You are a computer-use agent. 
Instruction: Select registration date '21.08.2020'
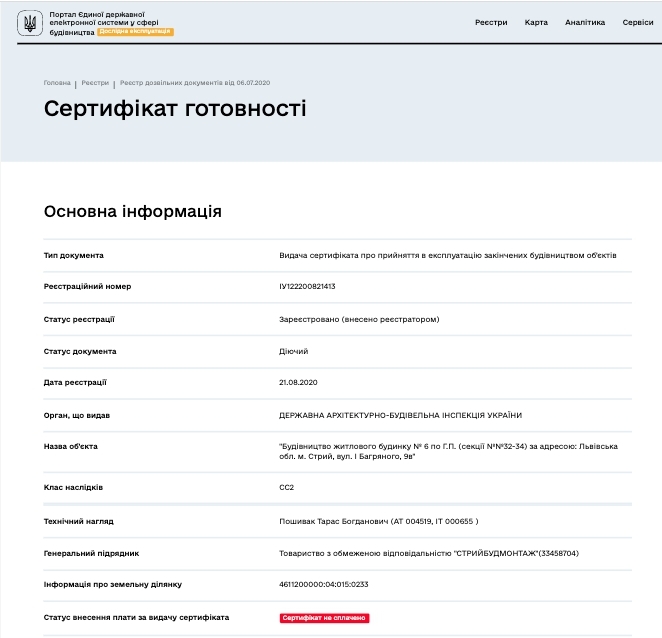pyautogui.click(x=298, y=382)
